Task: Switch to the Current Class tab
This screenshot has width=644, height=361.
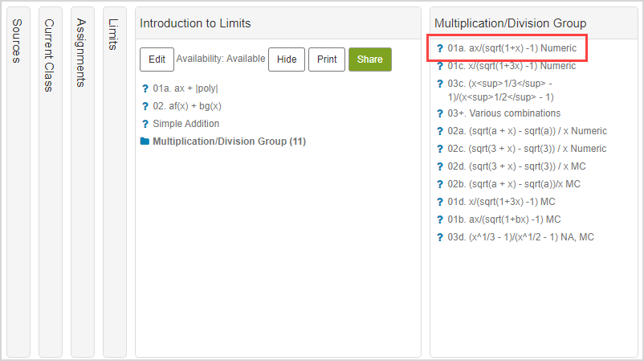Action: [50, 55]
